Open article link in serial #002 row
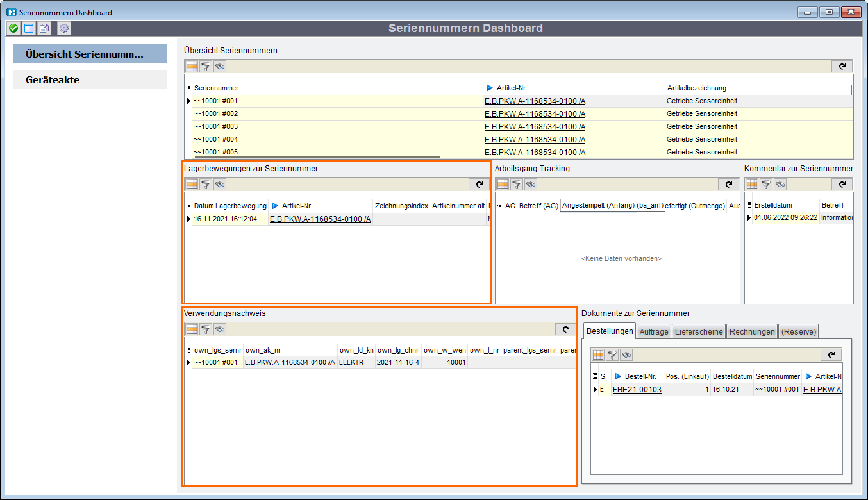The image size is (868, 500). 535,113
